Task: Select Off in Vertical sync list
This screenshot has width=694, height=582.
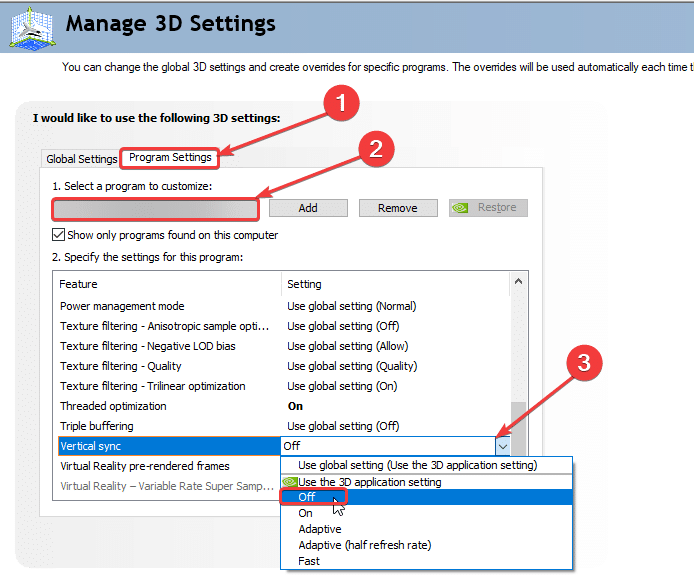Action: [x=308, y=497]
